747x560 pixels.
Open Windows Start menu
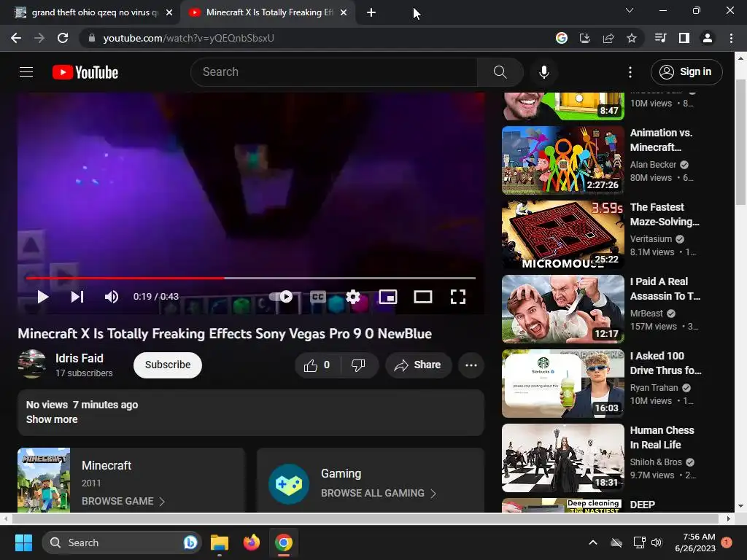point(23,542)
